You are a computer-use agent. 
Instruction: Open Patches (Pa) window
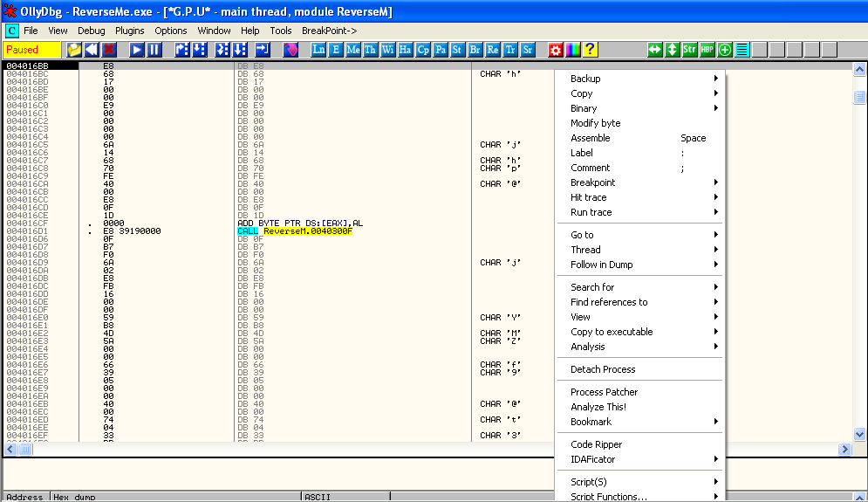coord(440,50)
